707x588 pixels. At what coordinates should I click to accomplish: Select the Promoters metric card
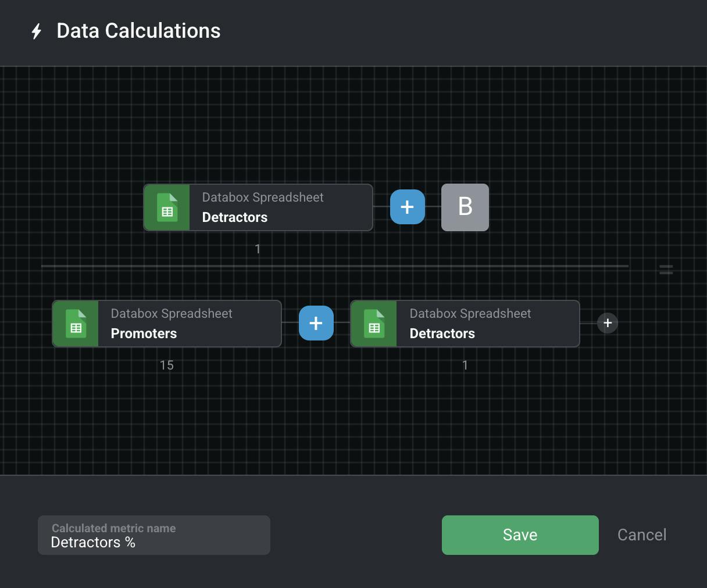click(x=167, y=324)
